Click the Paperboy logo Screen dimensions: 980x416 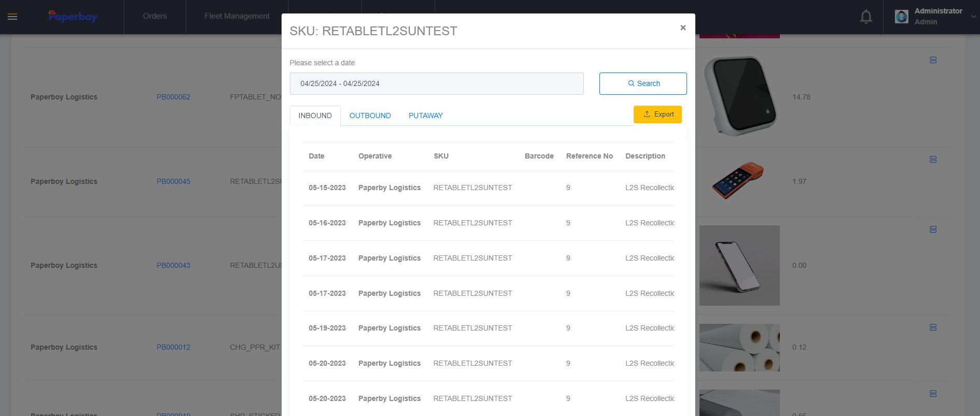[73, 17]
